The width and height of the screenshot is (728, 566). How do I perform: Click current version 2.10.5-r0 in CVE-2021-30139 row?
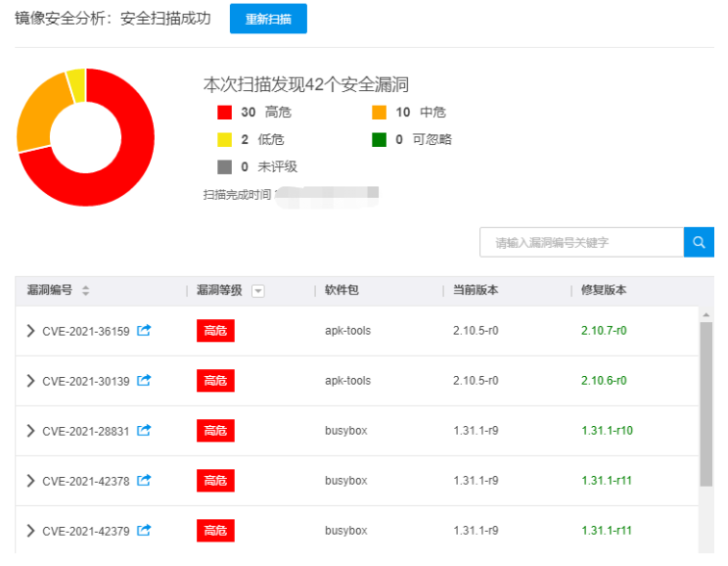(x=476, y=381)
